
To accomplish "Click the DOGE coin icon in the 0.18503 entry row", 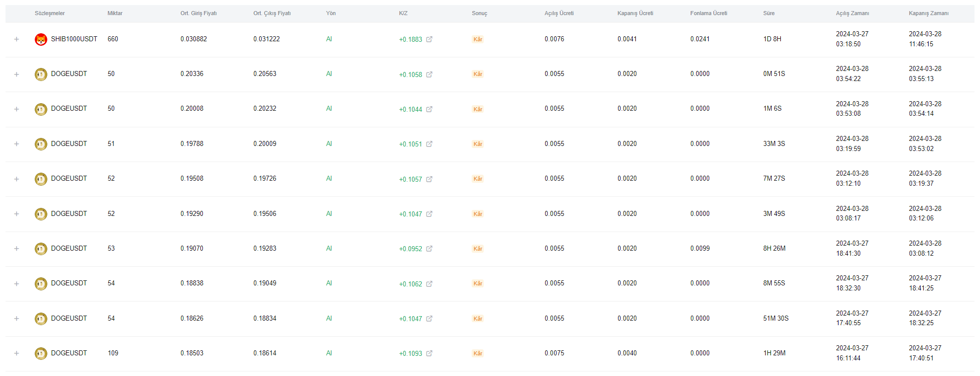I will [x=41, y=354].
